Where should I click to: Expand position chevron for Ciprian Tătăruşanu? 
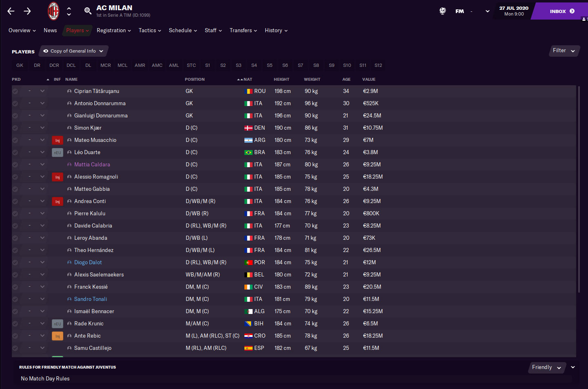click(42, 91)
